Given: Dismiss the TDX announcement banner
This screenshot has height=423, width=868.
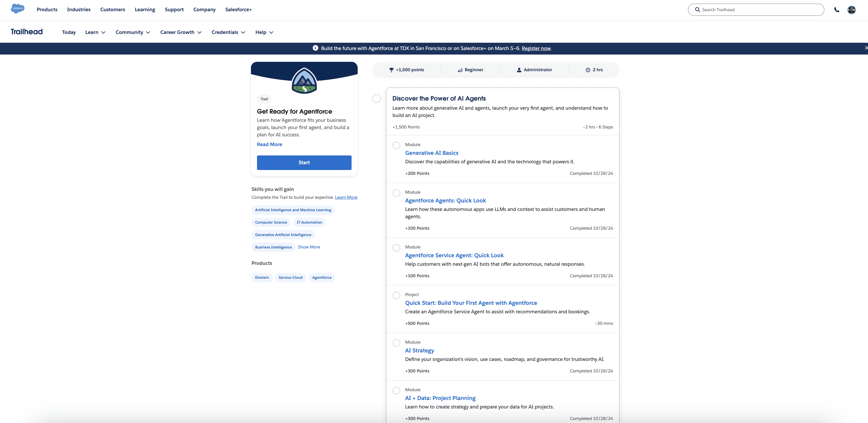Looking at the screenshot, I should point(866,48).
